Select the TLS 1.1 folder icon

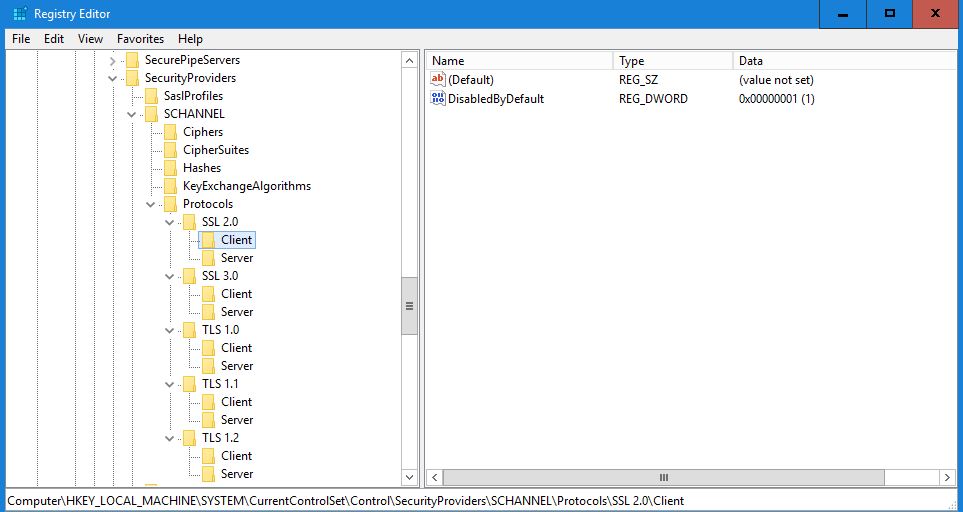coord(189,384)
